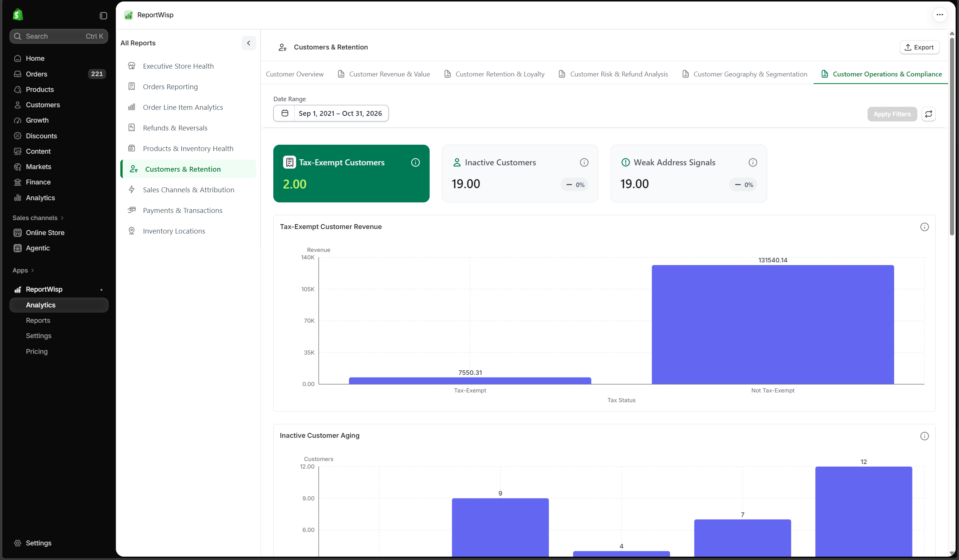
Task: Open the date range picker field
Action: 331,113
